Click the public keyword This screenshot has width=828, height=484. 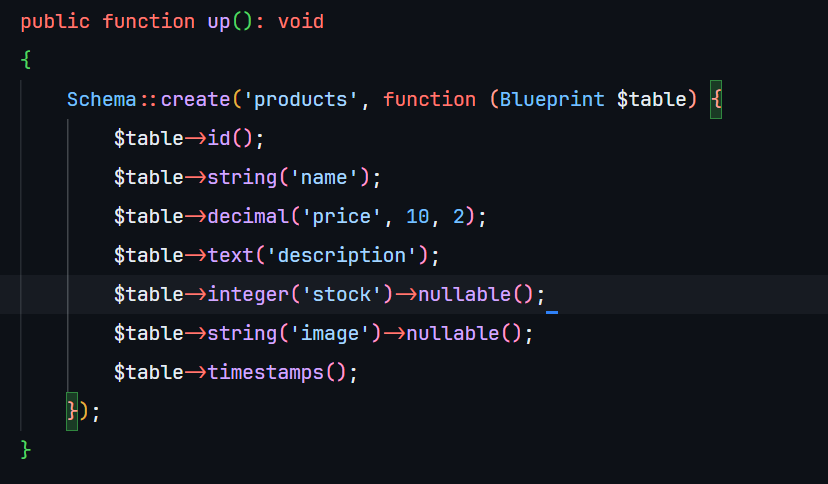point(55,21)
